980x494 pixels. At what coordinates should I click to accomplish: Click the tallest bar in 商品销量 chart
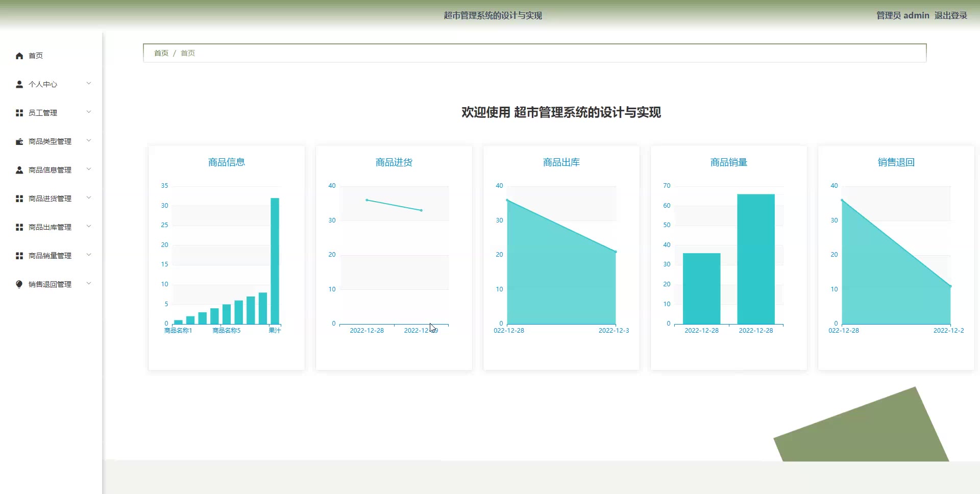tap(755, 259)
